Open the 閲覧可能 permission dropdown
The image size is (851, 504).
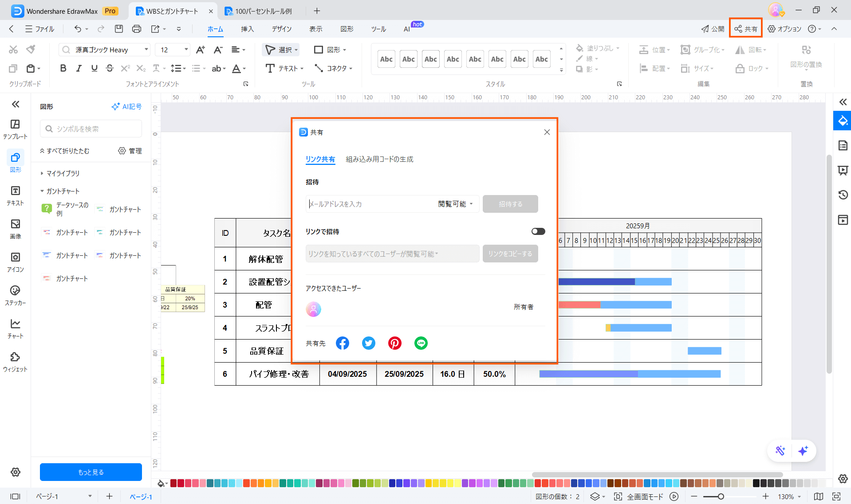(x=454, y=204)
